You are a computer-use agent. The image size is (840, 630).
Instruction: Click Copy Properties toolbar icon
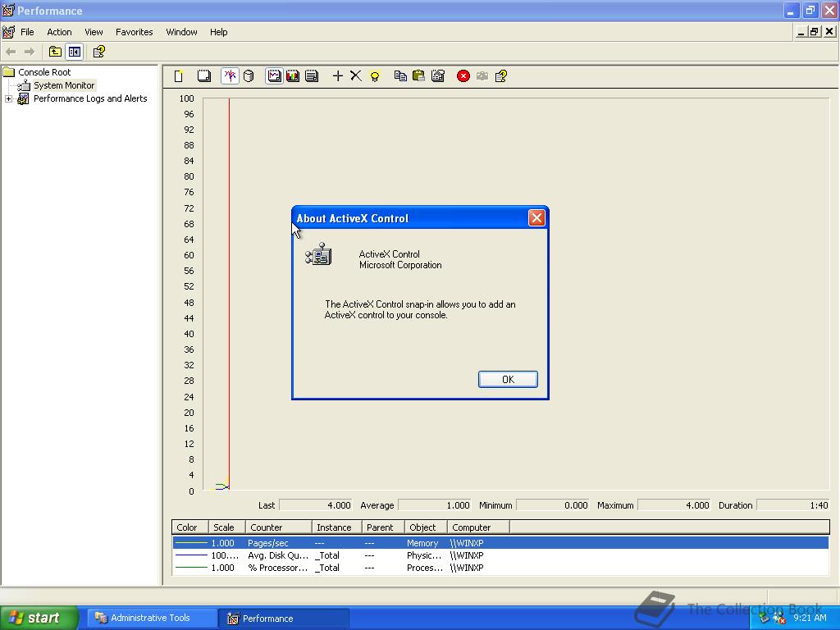tap(400, 76)
